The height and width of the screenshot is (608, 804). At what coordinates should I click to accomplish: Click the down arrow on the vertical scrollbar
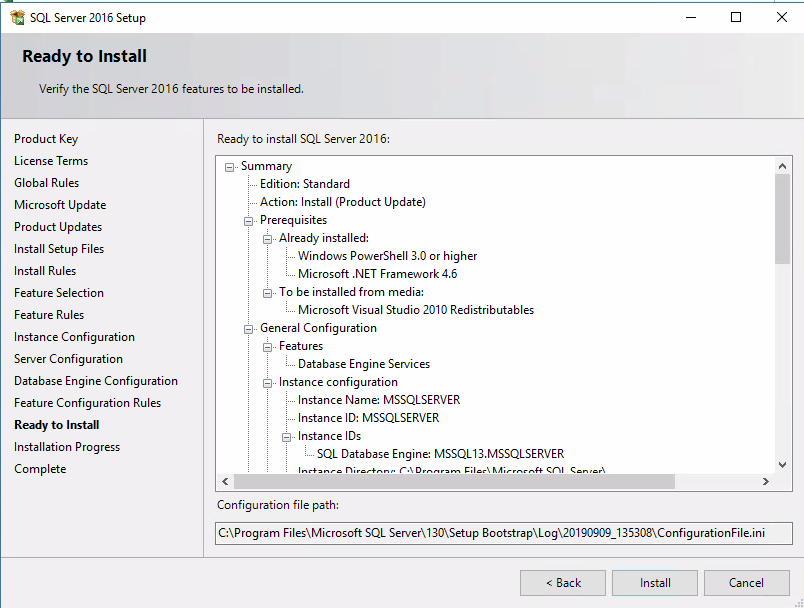click(x=783, y=464)
